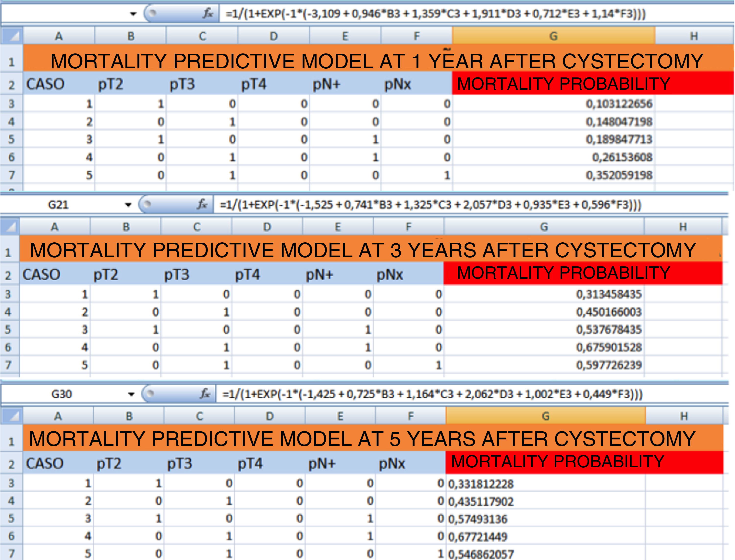Select column D header in 3 years sheet
The width and height of the screenshot is (735, 560).
[267, 227]
